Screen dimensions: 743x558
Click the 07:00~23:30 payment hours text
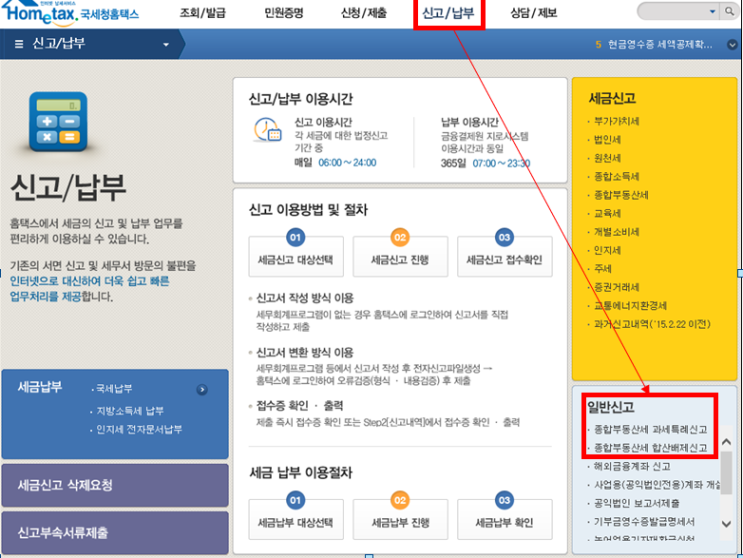point(501,163)
